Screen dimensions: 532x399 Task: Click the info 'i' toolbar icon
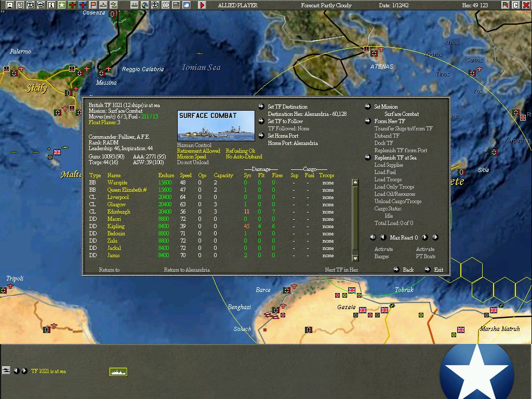pyautogui.click(x=51, y=5)
